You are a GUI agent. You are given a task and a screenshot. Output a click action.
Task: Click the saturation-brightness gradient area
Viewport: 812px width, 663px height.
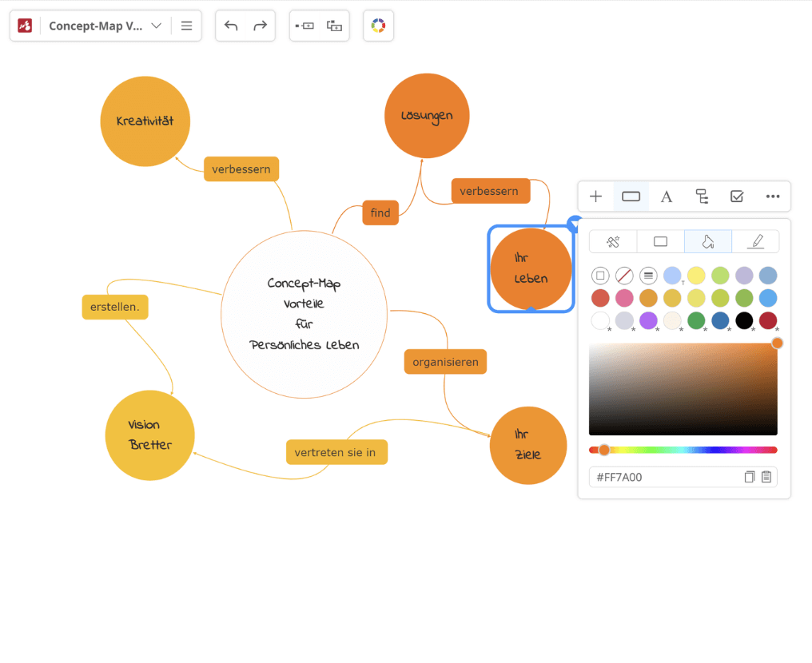click(x=683, y=389)
